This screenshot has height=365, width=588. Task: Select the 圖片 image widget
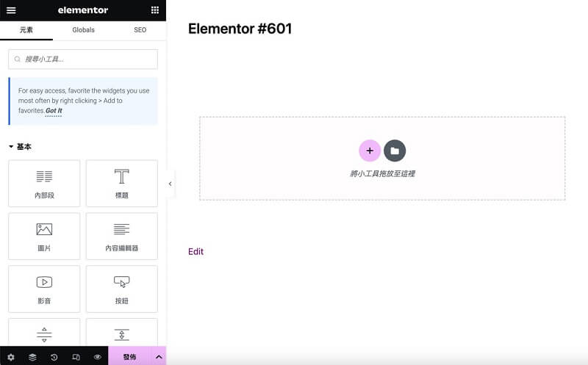[44, 236]
